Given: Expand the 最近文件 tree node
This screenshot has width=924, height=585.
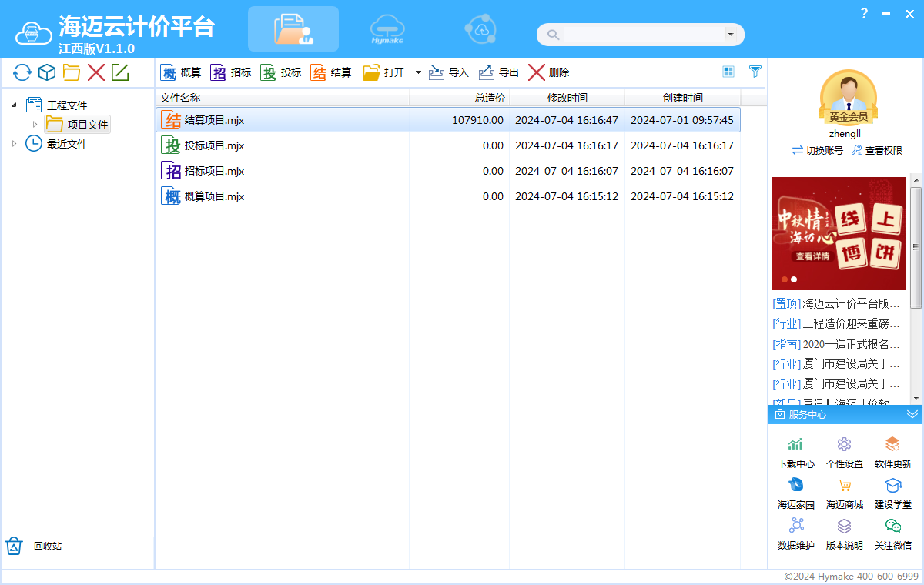Looking at the screenshot, I should click(x=14, y=144).
